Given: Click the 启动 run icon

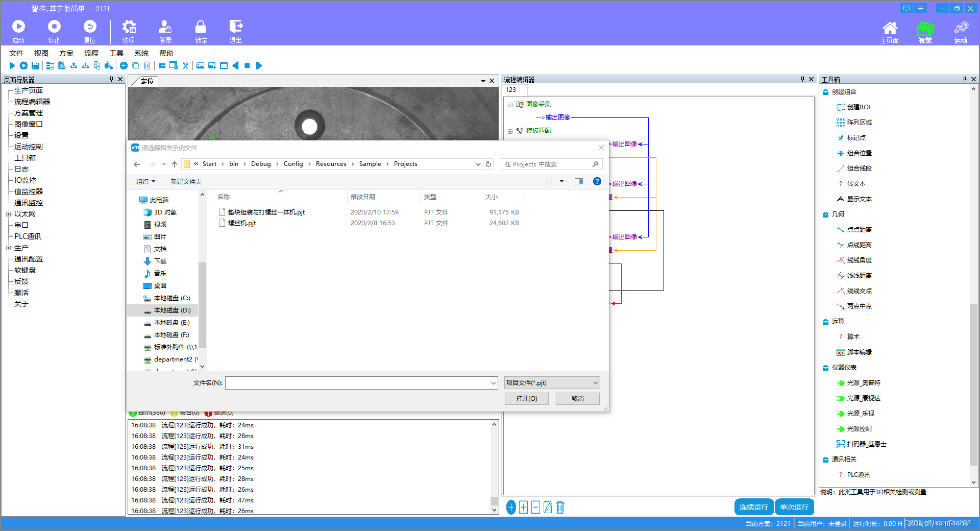Looking at the screenshot, I should click(18, 26).
